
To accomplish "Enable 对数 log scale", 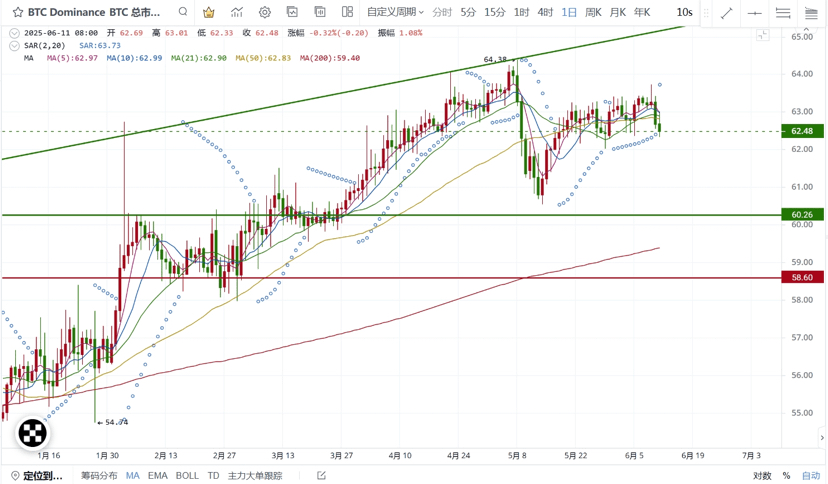I will pos(762,476).
